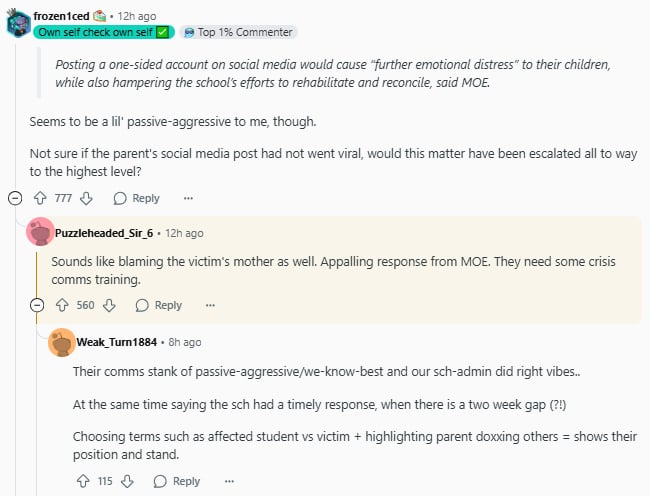650x496 pixels.
Task: Open Puzzleheaded_Sir_6's pink avatar
Action: (40, 232)
